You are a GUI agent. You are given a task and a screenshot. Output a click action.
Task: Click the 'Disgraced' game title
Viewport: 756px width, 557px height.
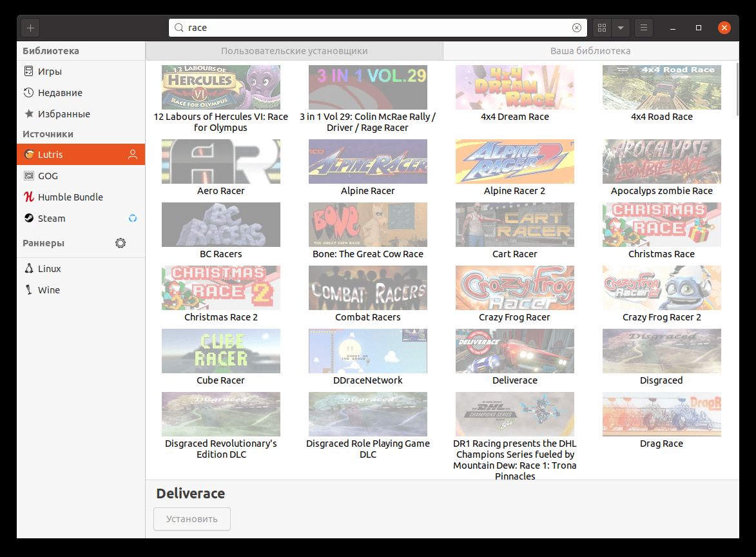click(x=661, y=380)
